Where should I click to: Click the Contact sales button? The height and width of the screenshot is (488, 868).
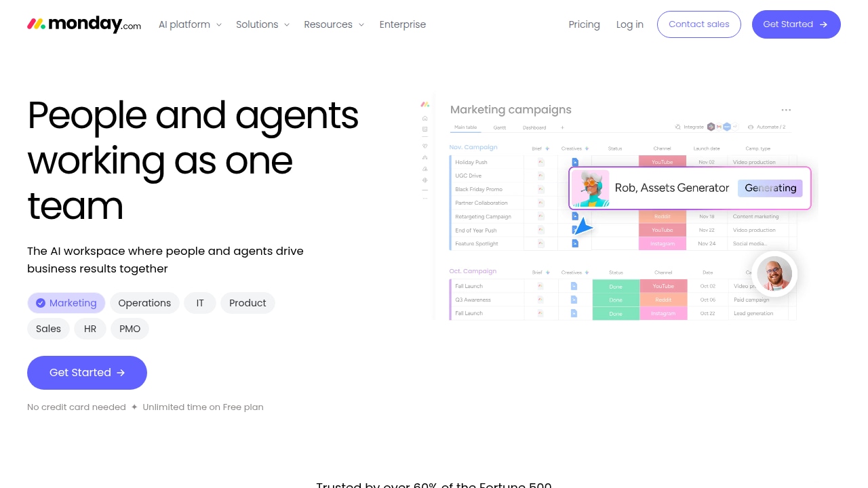(699, 24)
